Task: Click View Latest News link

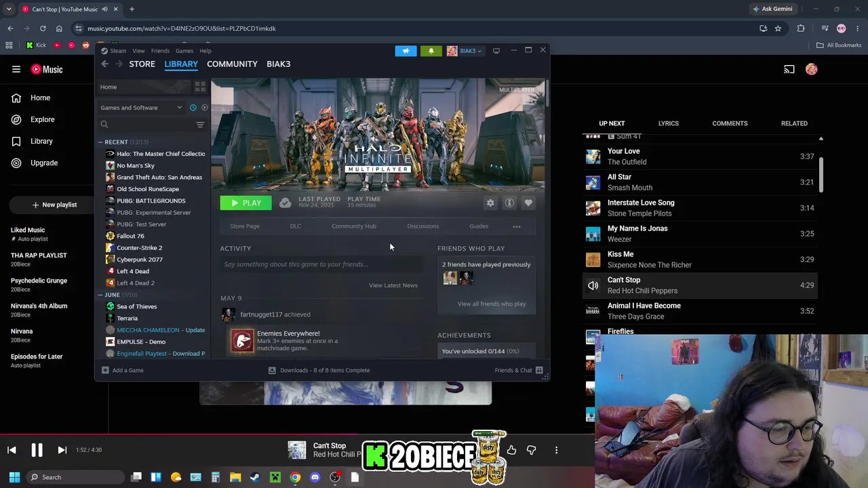Action: tap(393, 285)
